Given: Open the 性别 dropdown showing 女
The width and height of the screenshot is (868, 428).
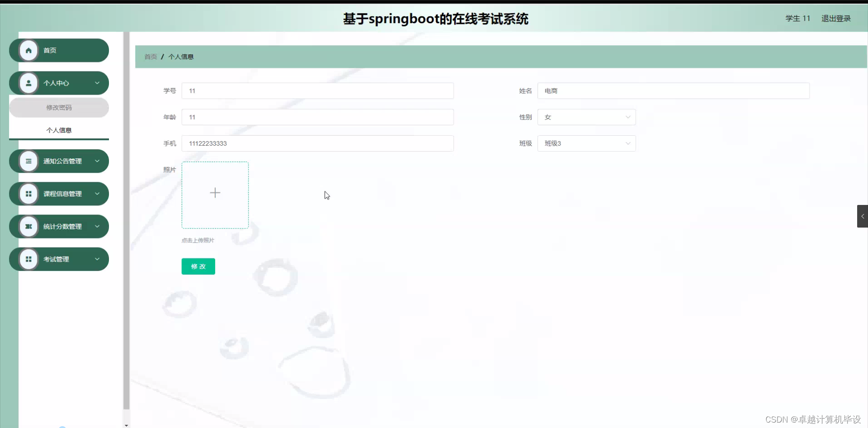Looking at the screenshot, I should 586,117.
